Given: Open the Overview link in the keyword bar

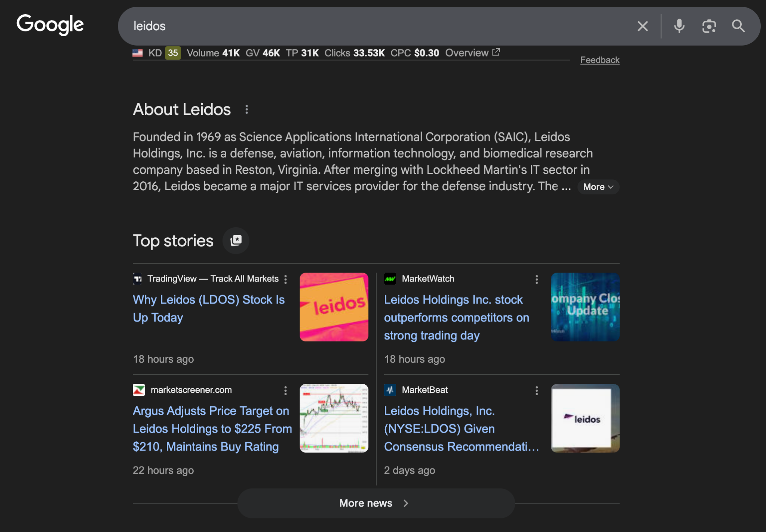Looking at the screenshot, I should pyautogui.click(x=472, y=53).
